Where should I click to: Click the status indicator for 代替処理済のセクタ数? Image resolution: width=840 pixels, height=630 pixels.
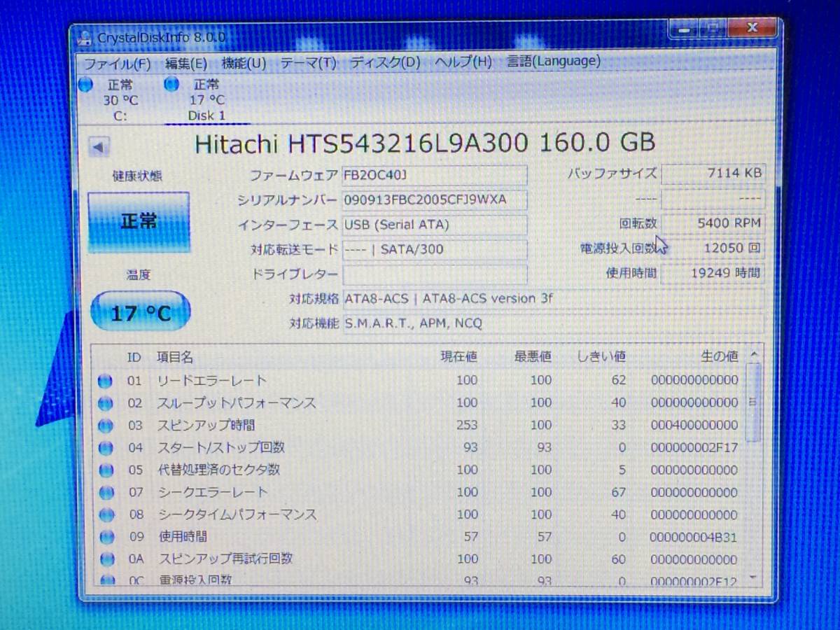(x=105, y=470)
